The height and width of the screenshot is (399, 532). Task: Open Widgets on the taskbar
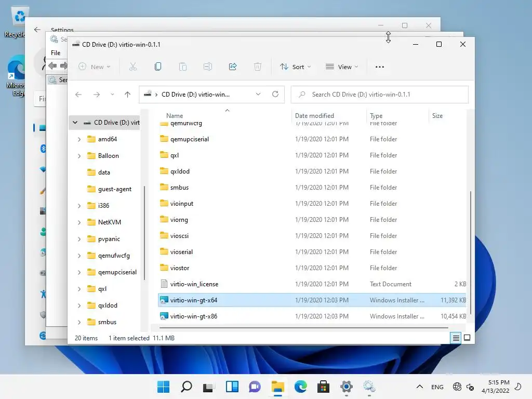(x=232, y=387)
